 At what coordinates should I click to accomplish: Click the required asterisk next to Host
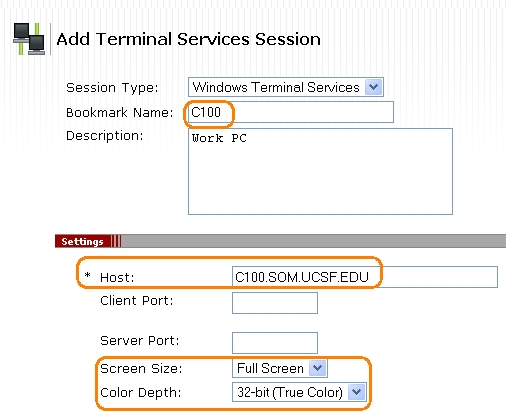pyautogui.click(x=87, y=275)
